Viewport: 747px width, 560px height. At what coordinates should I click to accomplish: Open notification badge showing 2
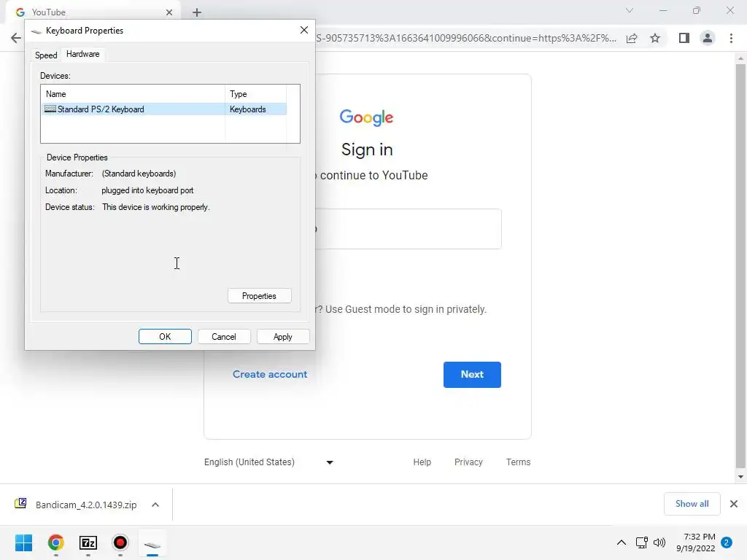(727, 542)
